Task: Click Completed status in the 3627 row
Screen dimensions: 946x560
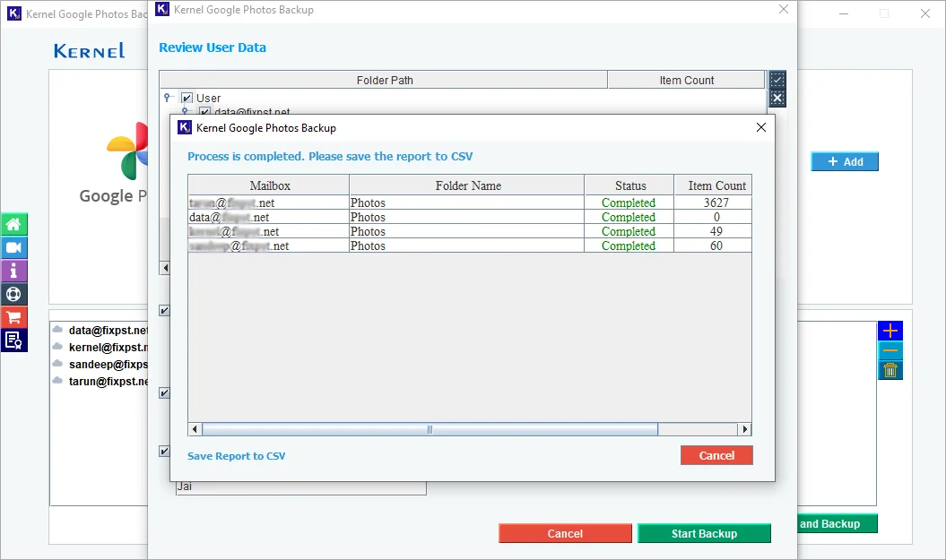Action: (x=629, y=202)
